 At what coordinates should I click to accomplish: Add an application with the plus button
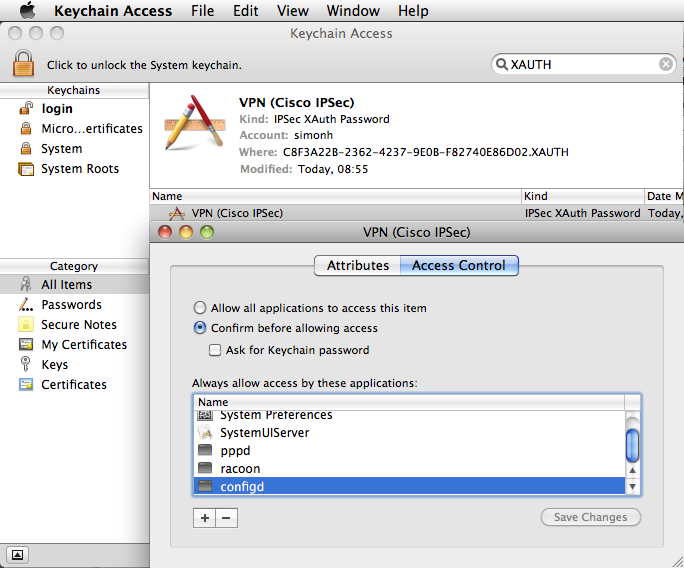pyautogui.click(x=205, y=518)
